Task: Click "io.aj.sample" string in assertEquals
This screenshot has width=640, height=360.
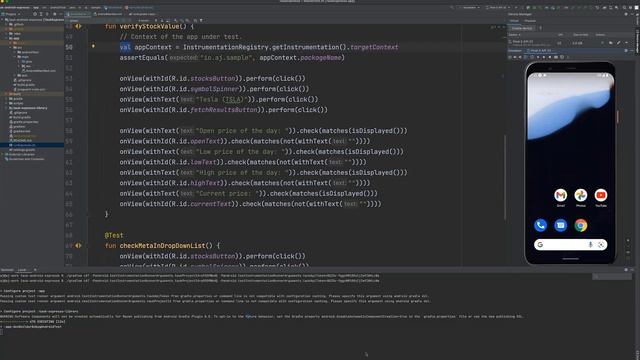Action: click(227, 58)
